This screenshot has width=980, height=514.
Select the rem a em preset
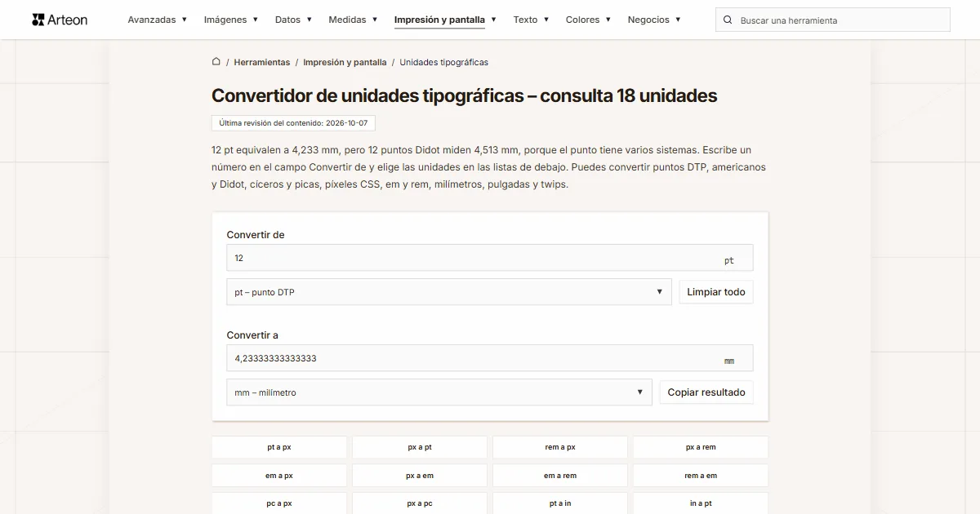click(x=701, y=476)
